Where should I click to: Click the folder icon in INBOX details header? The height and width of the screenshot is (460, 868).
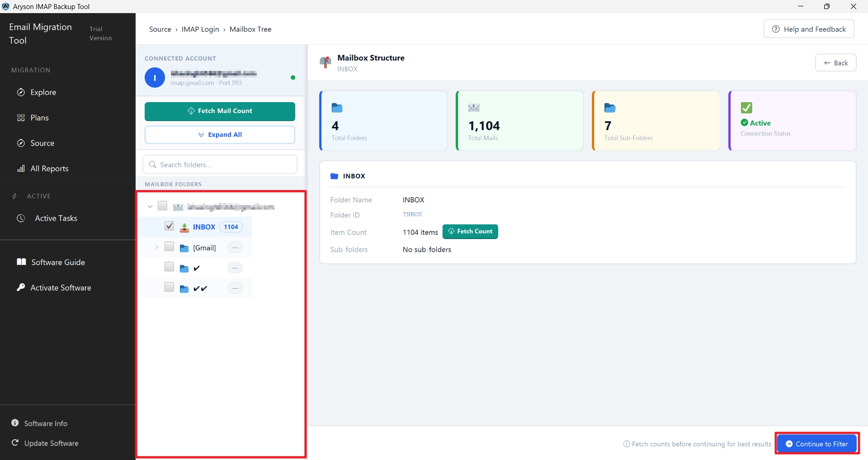[x=334, y=176]
